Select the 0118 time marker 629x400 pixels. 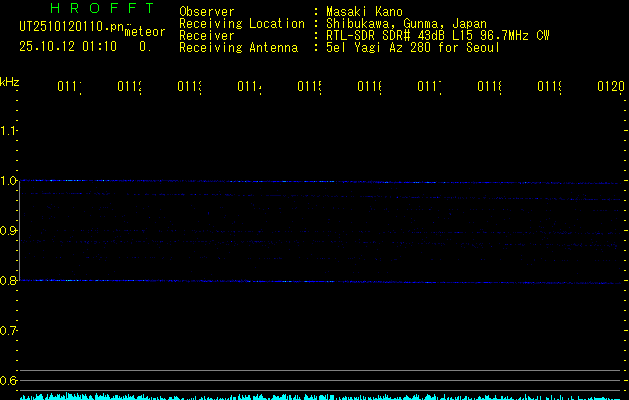point(489,88)
